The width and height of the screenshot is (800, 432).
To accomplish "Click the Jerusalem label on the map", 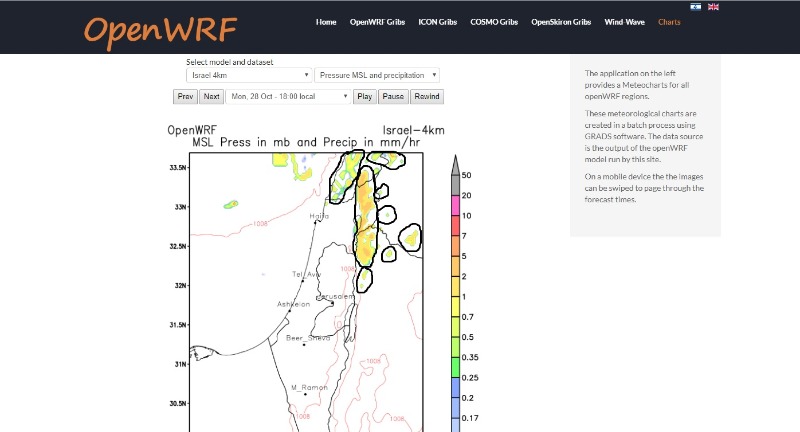I will [335, 296].
